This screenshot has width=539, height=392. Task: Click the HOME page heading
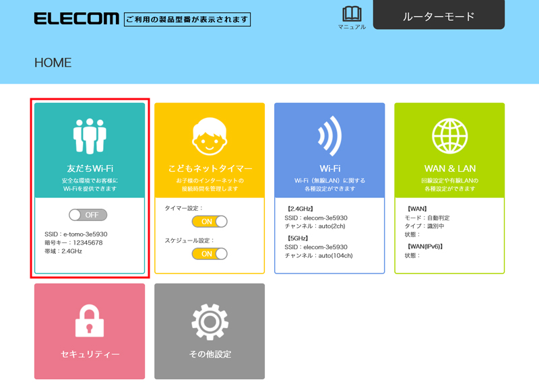tap(53, 63)
